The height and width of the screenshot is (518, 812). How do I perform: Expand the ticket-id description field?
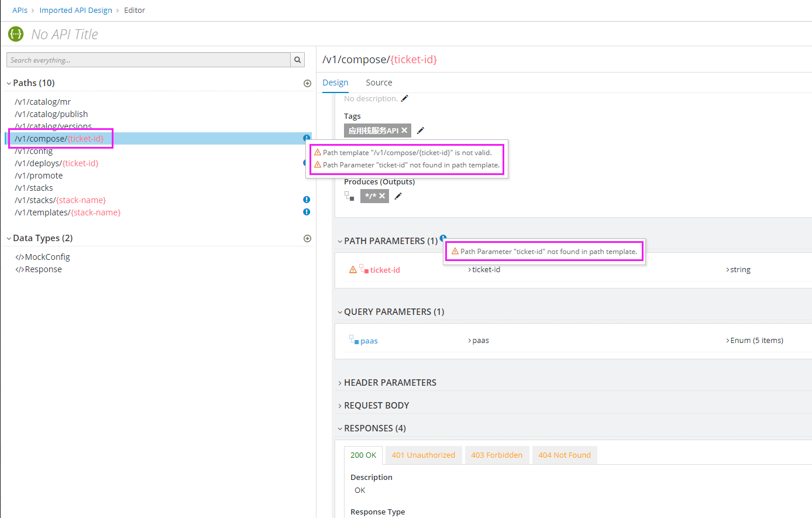tap(484, 270)
